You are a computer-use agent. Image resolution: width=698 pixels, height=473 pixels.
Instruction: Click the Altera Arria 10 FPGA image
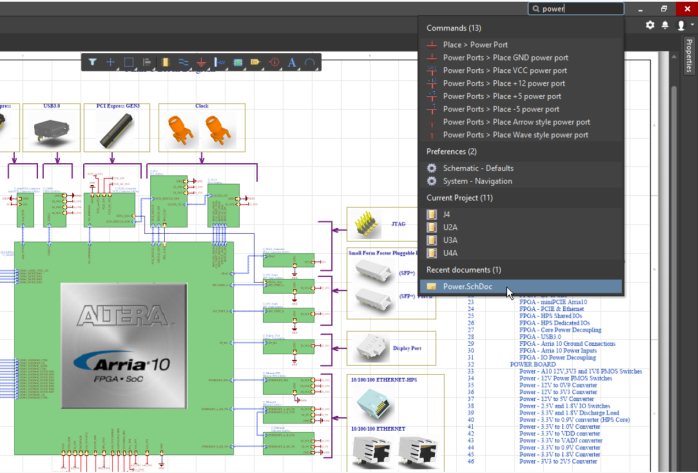(124, 345)
